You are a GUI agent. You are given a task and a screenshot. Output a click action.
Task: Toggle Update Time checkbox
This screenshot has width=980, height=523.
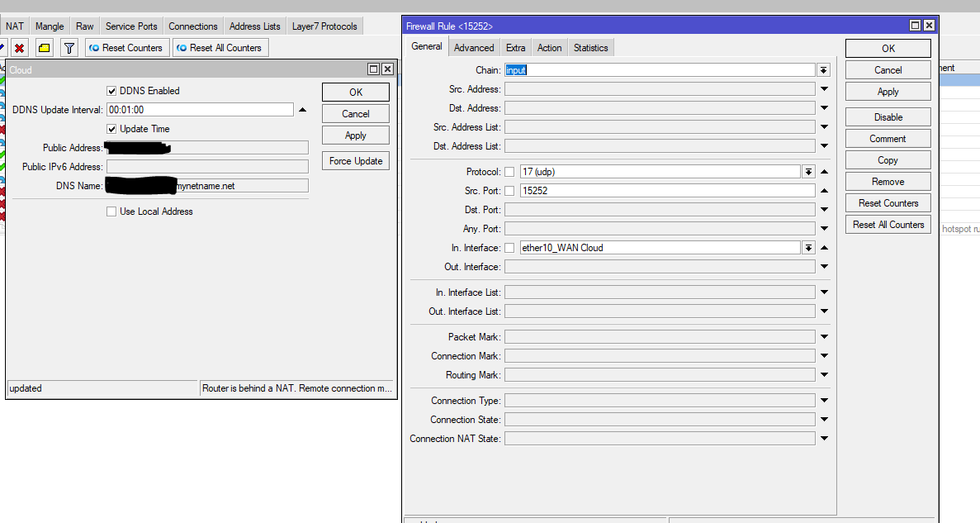[111, 129]
